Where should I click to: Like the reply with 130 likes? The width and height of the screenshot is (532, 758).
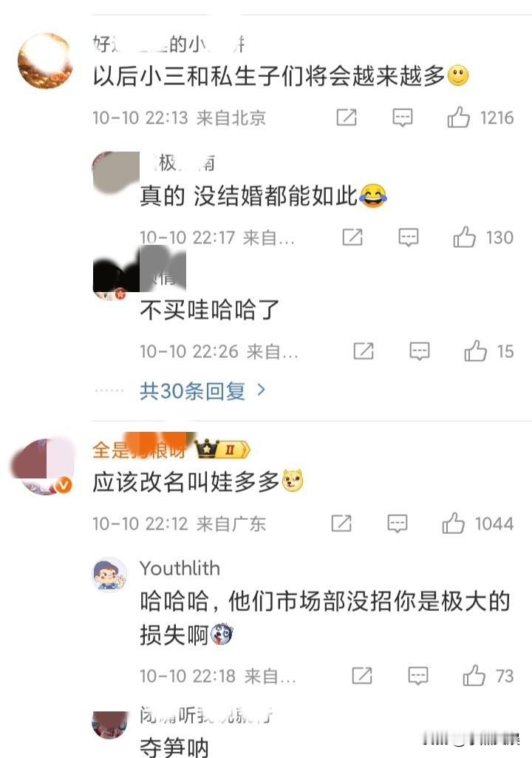click(x=464, y=237)
